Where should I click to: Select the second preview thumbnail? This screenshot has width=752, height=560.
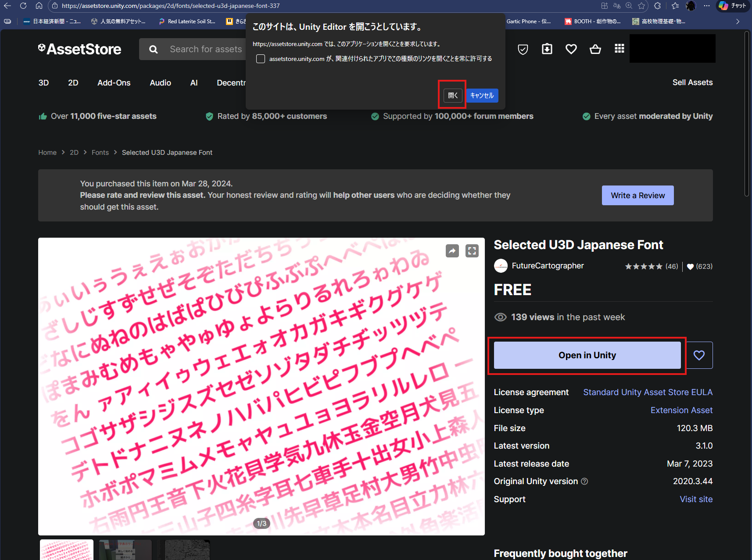click(x=125, y=550)
